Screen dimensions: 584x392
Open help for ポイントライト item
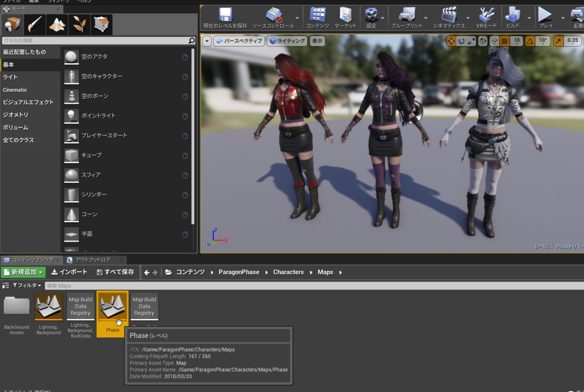[185, 116]
